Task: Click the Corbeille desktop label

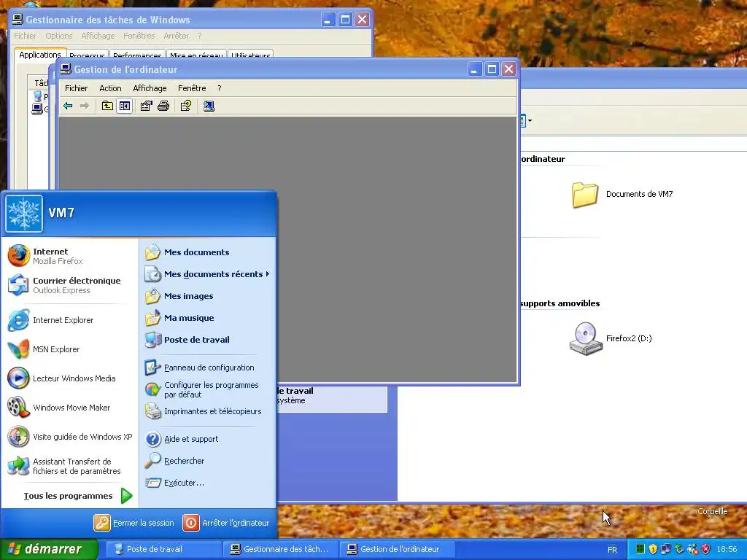Action: (712, 511)
